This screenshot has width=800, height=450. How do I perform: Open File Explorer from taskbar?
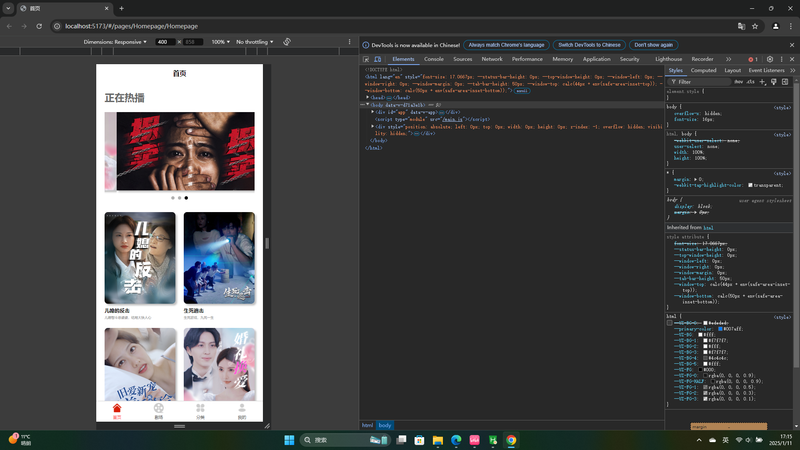tap(438, 440)
